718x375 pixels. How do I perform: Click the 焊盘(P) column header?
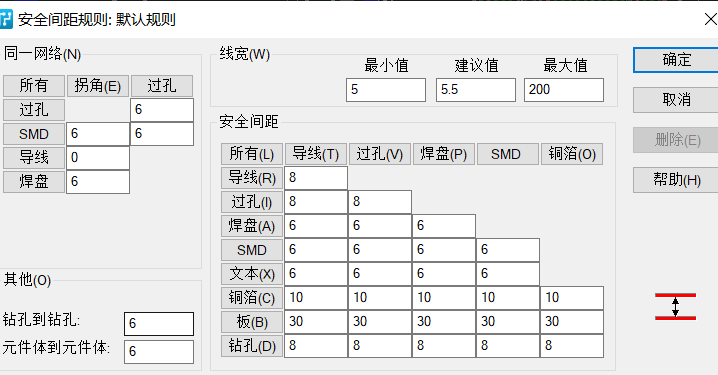coord(444,154)
